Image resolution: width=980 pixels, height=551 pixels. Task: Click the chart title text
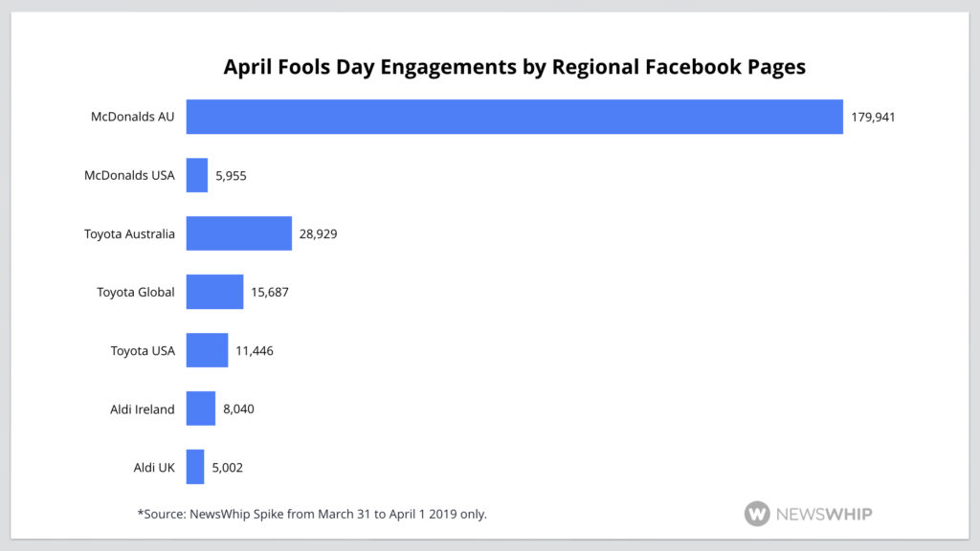(x=514, y=67)
